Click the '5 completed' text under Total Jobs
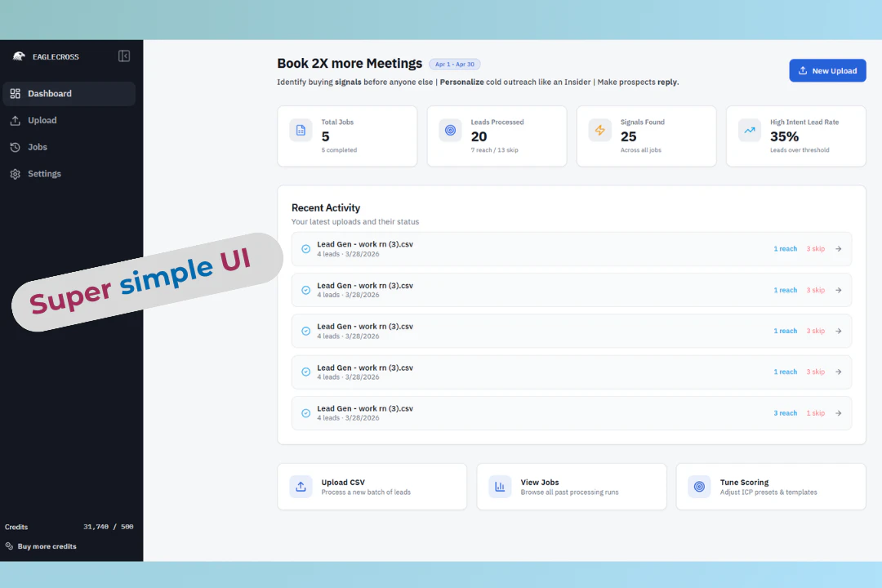 coord(339,150)
